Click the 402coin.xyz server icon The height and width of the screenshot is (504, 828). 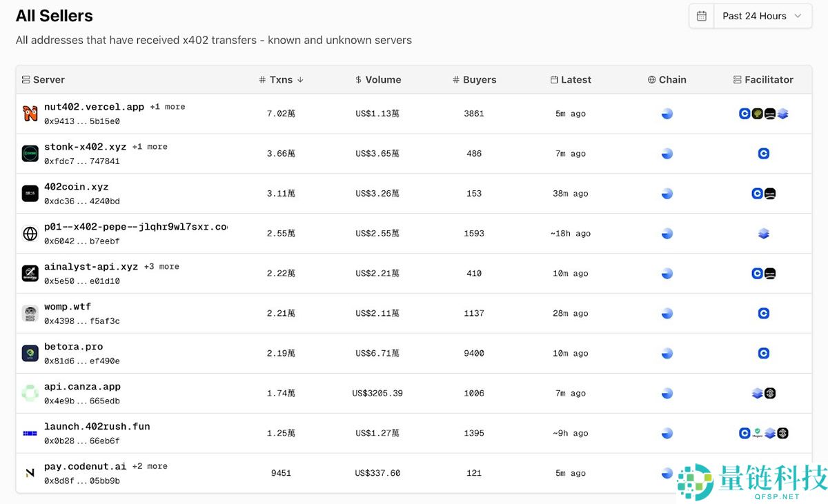[30, 194]
